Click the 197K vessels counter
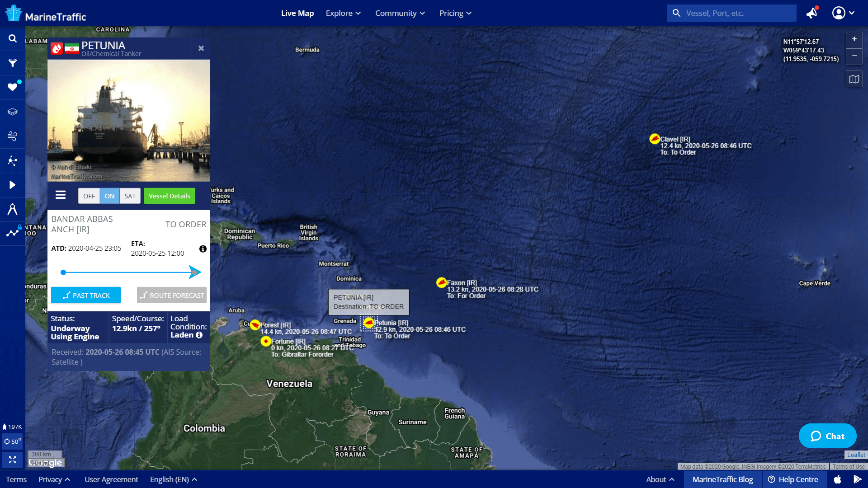This screenshot has height=488, width=868. [12, 427]
